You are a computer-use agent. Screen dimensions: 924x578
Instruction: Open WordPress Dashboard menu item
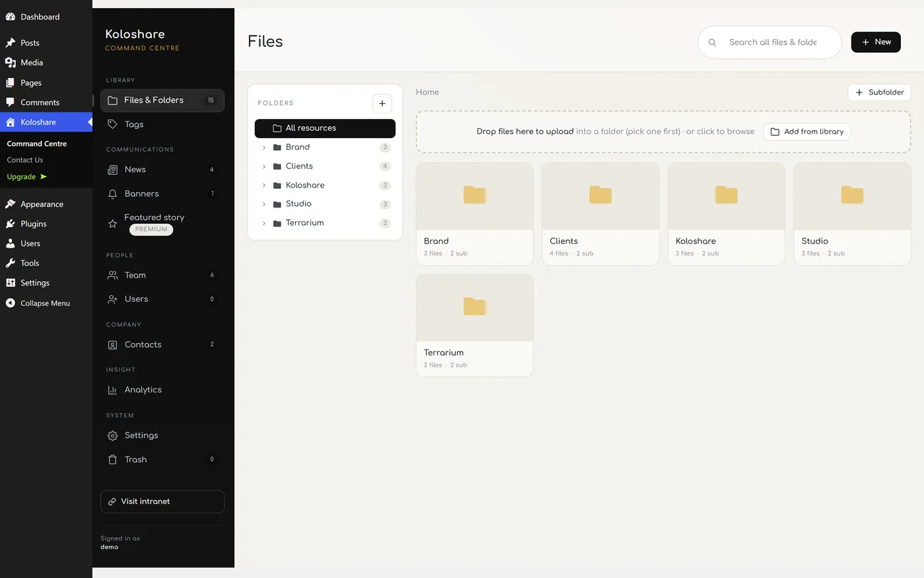pyautogui.click(x=46, y=17)
